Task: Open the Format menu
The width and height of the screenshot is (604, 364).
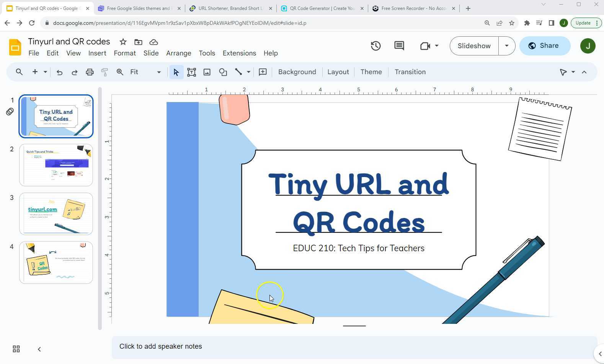Action: click(x=125, y=53)
